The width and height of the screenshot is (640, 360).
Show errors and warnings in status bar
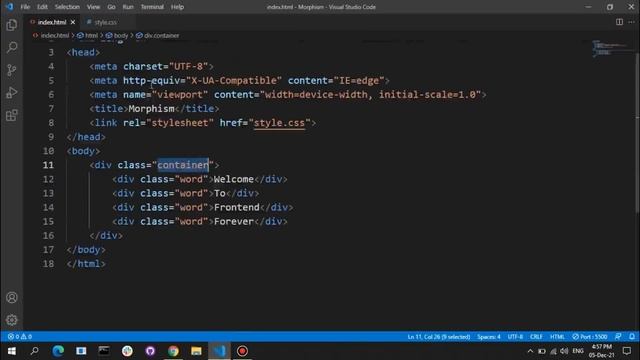[20, 337]
